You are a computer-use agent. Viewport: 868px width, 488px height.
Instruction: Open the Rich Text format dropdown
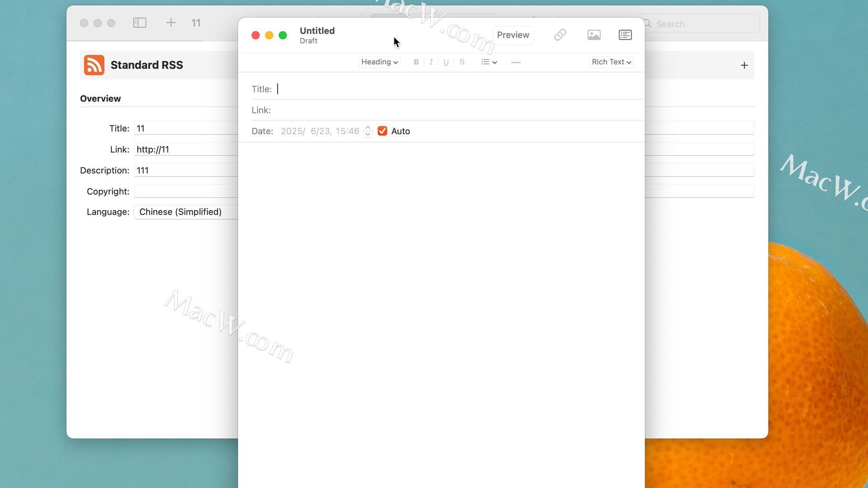pos(611,62)
